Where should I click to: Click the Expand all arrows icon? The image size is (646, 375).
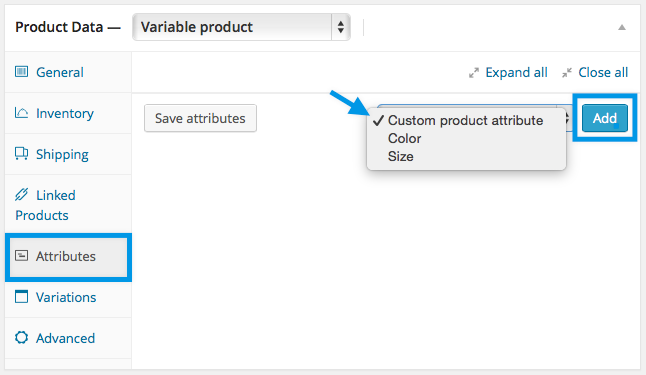pos(474,73)
